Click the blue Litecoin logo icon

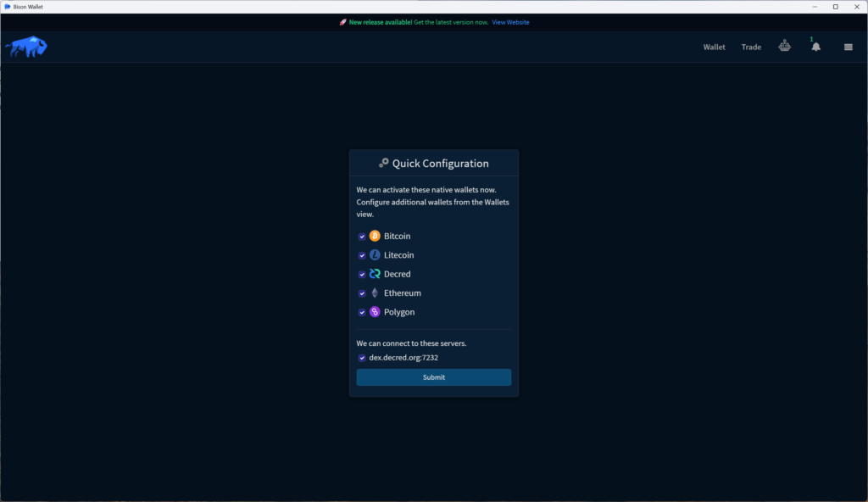(375, 255)
